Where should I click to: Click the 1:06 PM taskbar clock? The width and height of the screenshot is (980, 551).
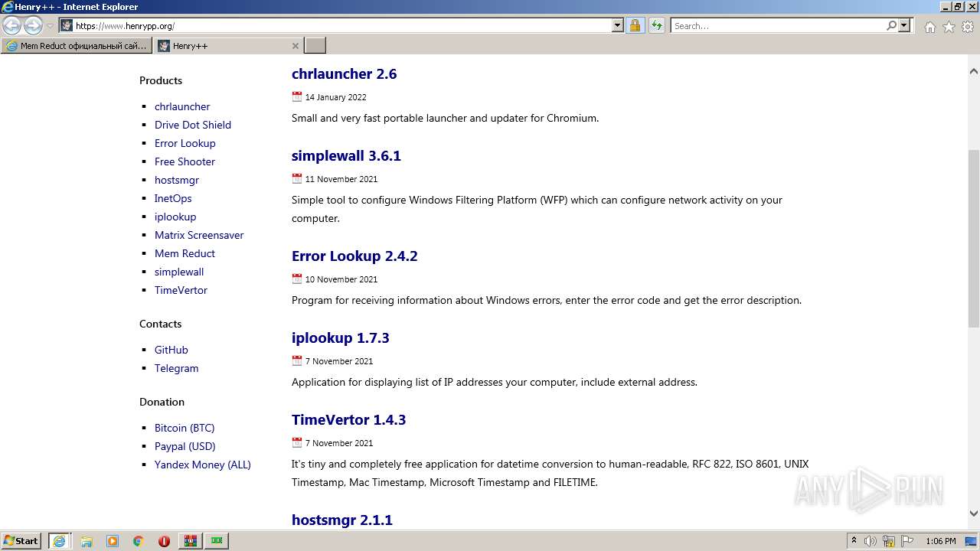(x=940, y=541)
